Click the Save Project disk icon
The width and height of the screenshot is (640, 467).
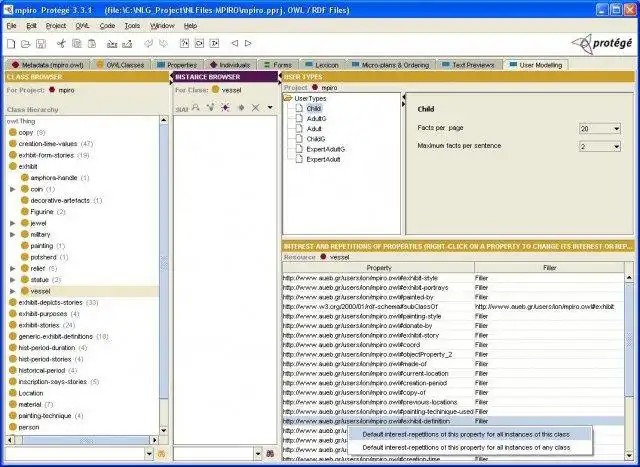(40, 43)
